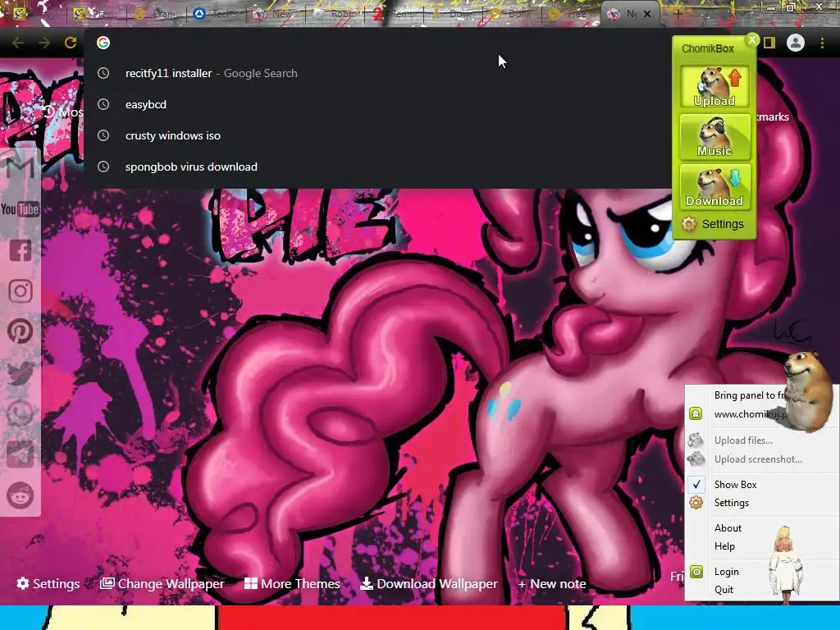Close the ChomikBox widget
Screen dimensions: 840x630
pyautogui.click(x=752, y=39)
